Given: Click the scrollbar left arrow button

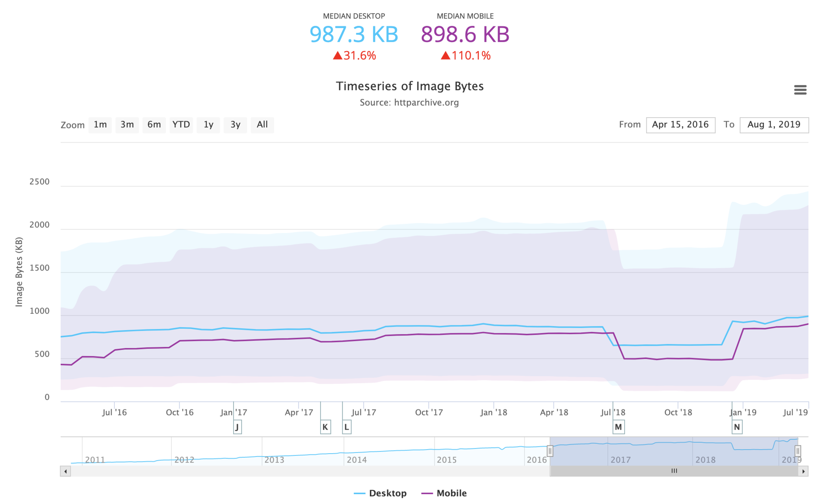Looking at the screenshot, I should point(65,471).
